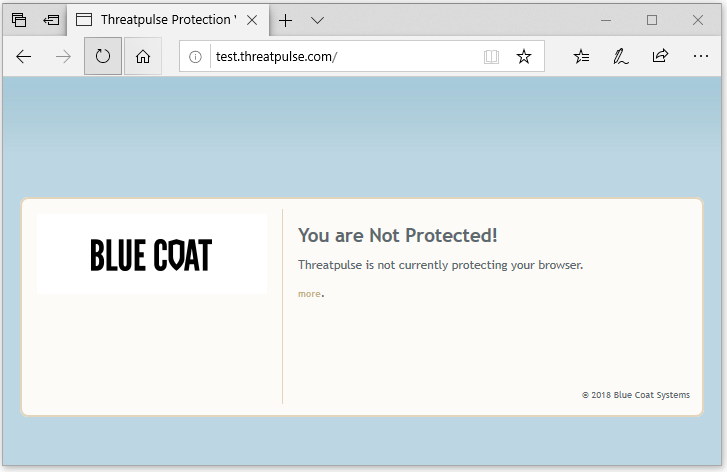This screenshot has height=472, width=727.
Task: Open Settings and more menu
Action: tap(701, 56)
